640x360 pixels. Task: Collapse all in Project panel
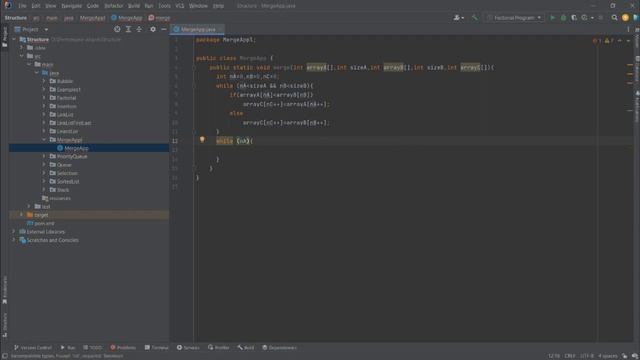coord(139,29)
